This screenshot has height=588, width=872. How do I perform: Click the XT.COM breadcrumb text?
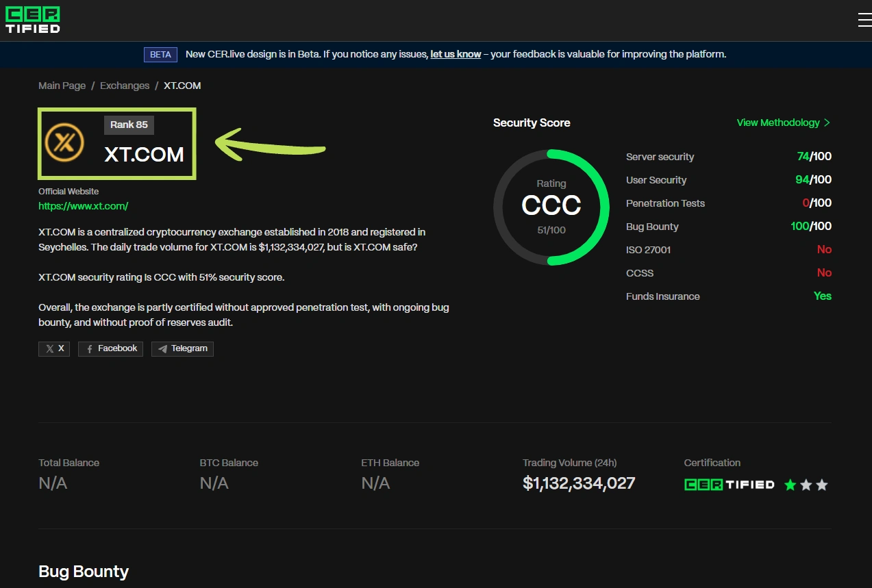click(x=182, y=86)
